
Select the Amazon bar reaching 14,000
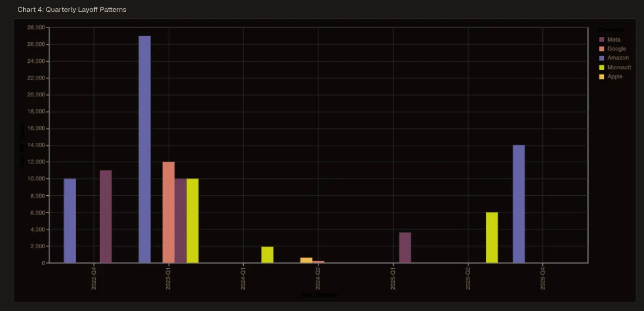[x=519, y=204]
